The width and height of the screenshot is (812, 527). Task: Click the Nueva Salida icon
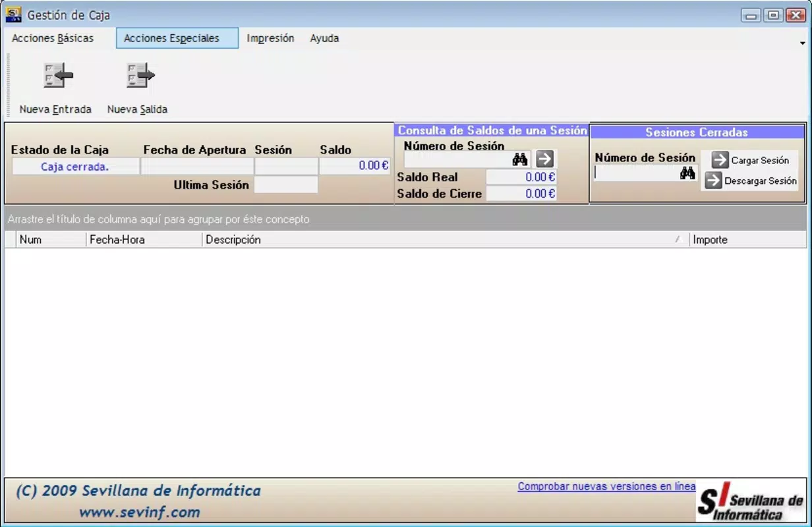[x=140, y=76]
